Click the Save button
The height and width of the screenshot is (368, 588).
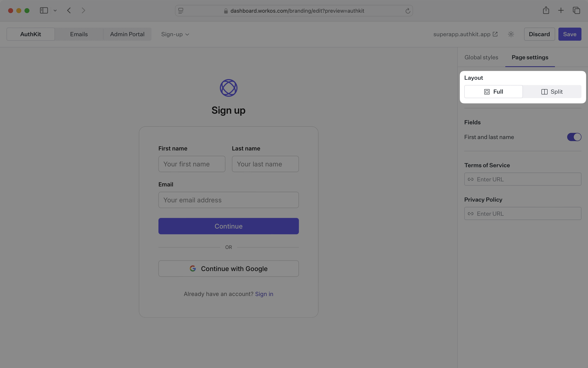click(x=570, y=34)
